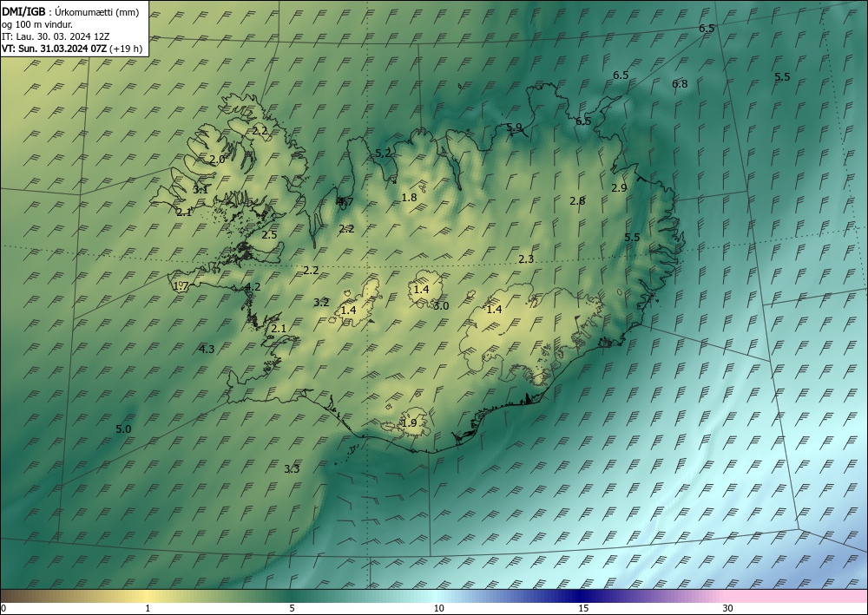Click the 3.3 value label

pyautogui.click(x=292, y=469)
